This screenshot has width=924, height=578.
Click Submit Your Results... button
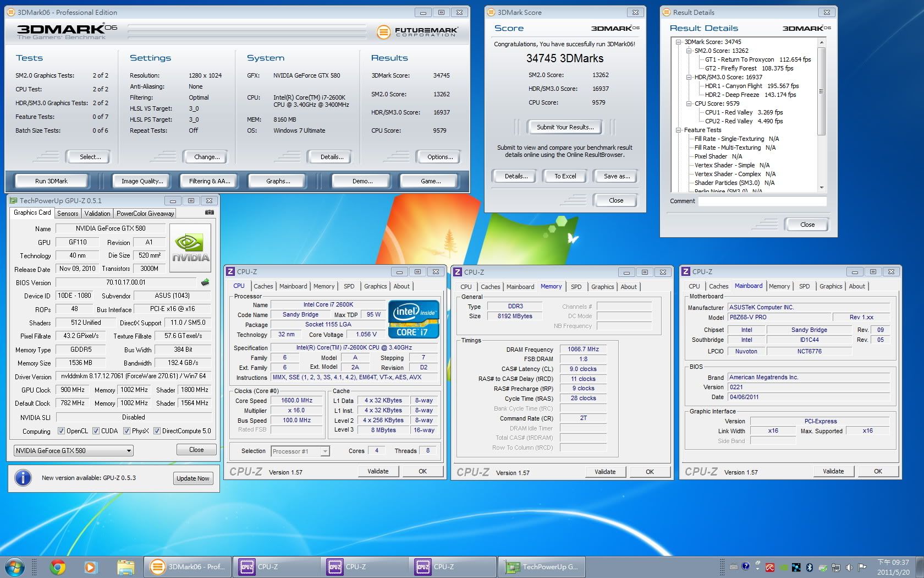pyautogui.click(x=565, y=127)
